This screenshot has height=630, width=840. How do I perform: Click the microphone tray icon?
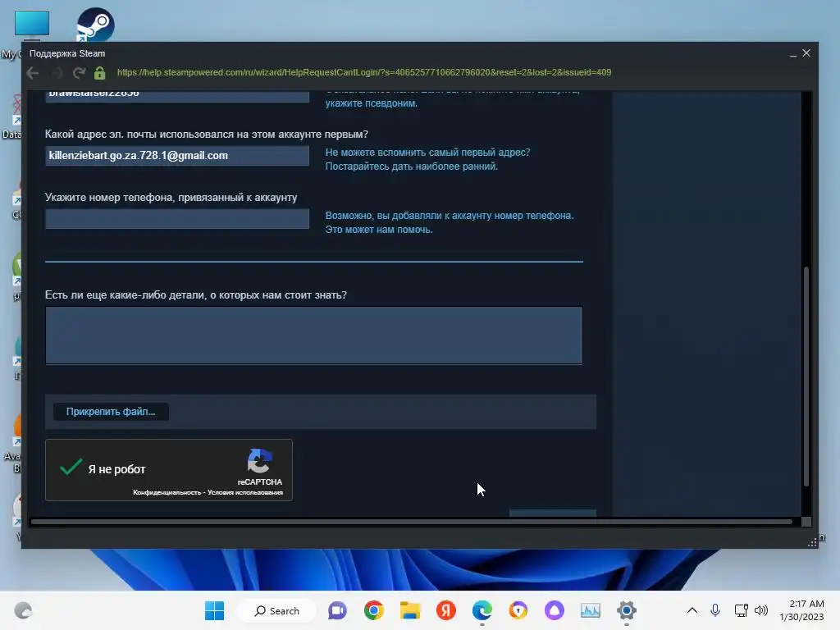715,610
